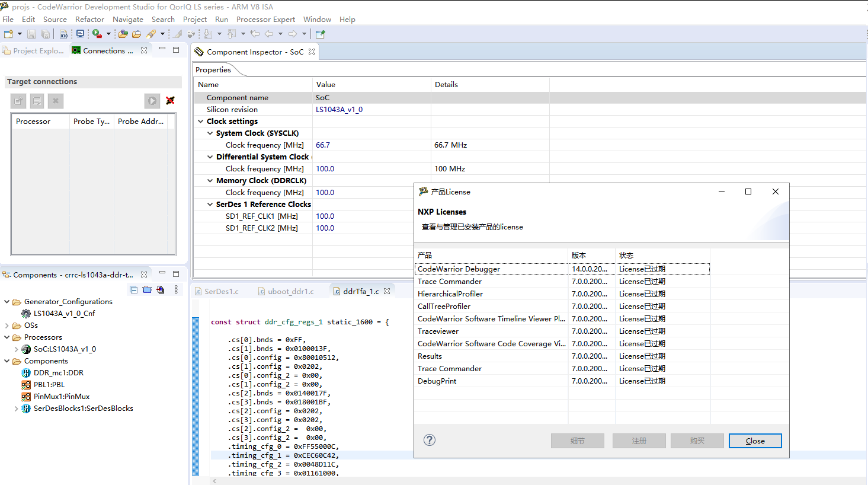Click the Save All toolbar icon

coord(45,34)
